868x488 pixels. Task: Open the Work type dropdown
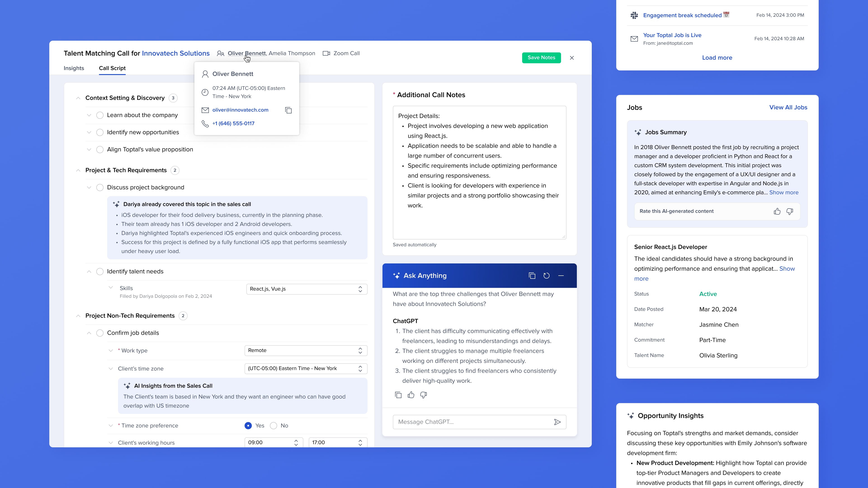(306, 351)
